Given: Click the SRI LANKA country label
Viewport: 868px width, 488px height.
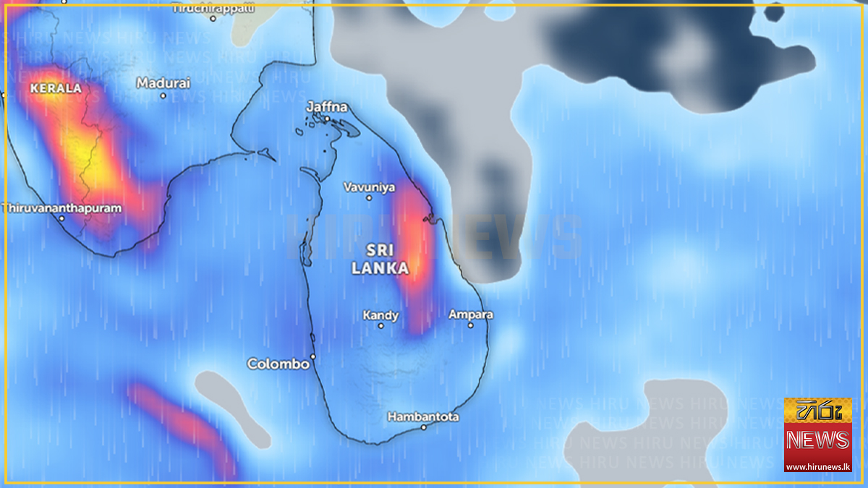Looking at the screenshot, I should [x=380, y=259].
